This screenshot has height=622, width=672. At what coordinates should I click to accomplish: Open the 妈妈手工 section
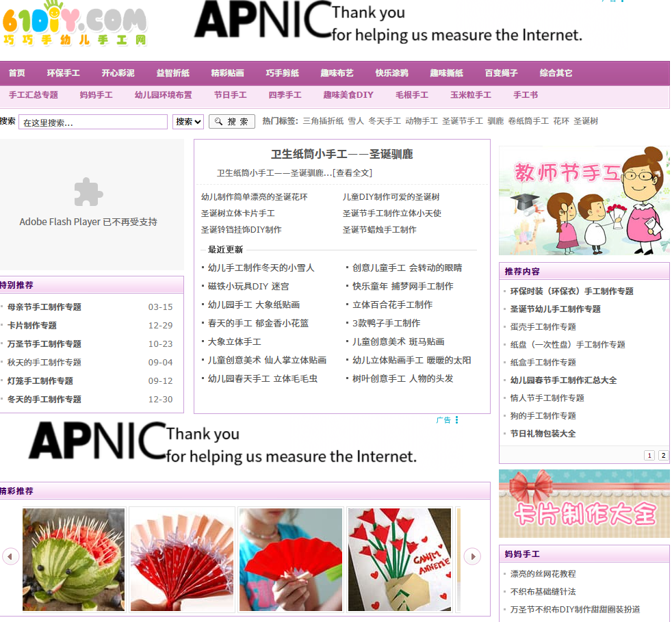tap(96, 95)
